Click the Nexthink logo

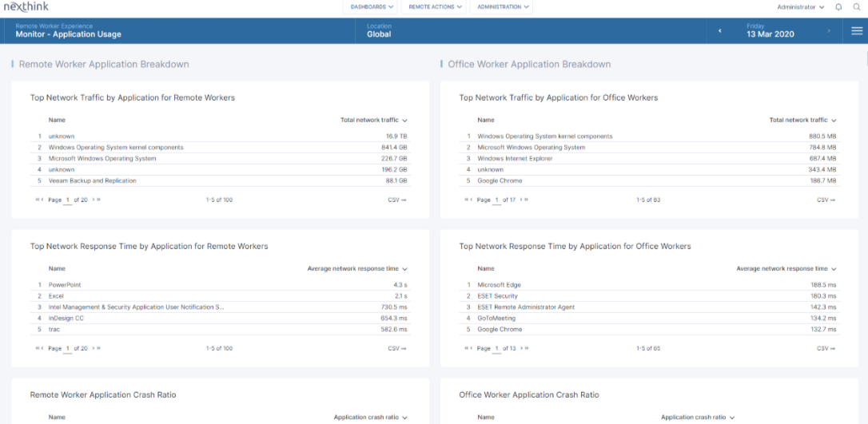click(26, 7)
